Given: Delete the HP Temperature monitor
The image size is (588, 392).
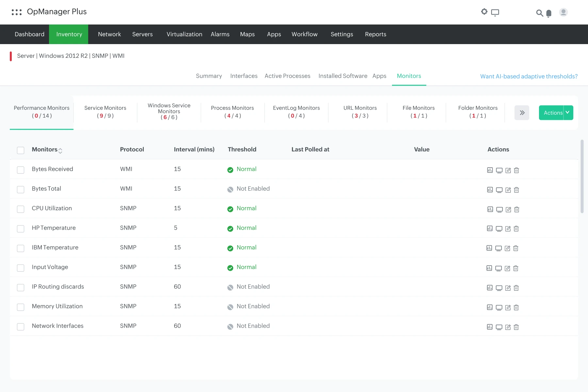Looking at the screenshot, I should (x=516, y=229).
